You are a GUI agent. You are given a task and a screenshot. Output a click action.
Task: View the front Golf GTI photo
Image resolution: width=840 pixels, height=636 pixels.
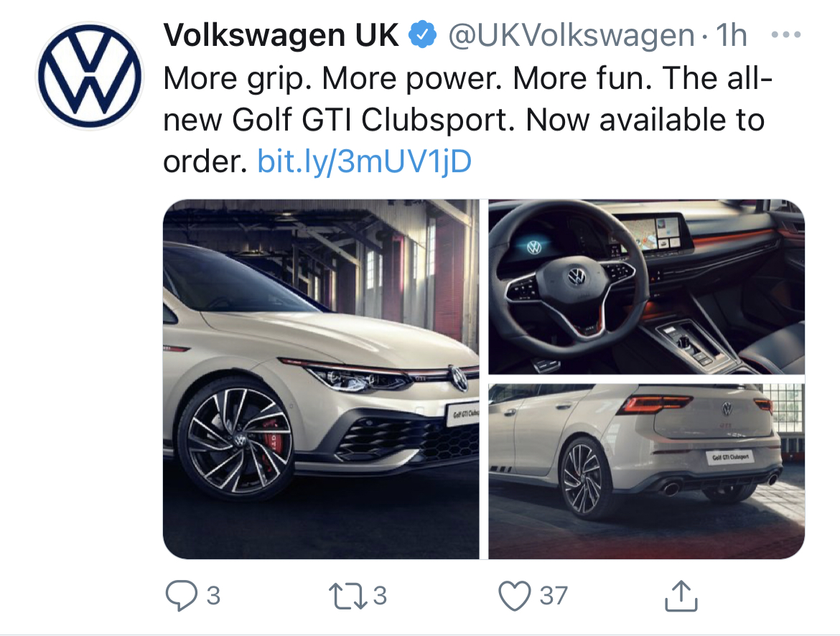(x=321, y=379)
